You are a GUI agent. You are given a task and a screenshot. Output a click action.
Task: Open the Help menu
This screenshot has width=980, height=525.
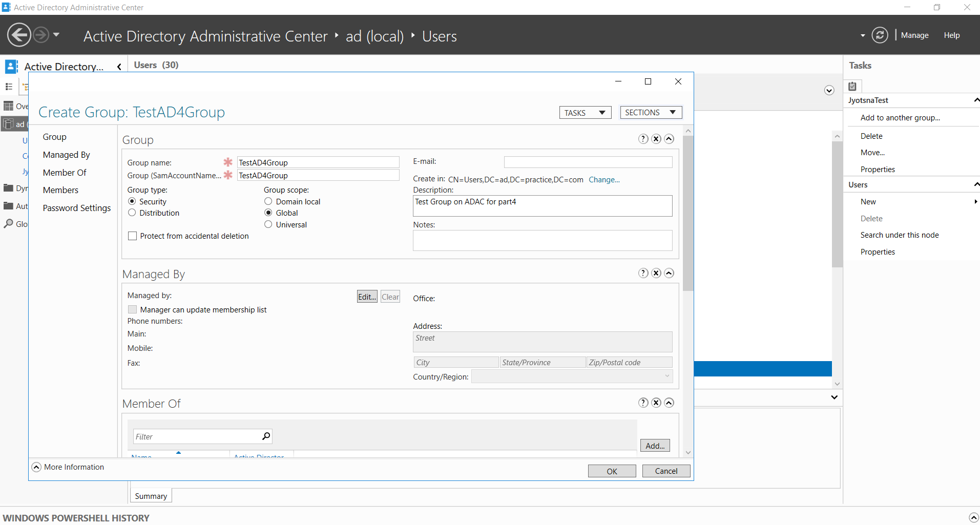951,35
